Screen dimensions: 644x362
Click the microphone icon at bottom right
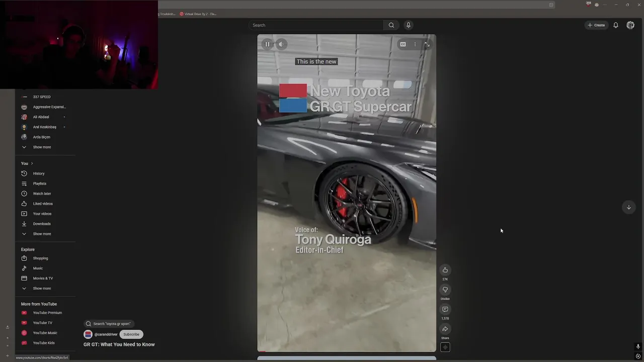pos(638,346)
